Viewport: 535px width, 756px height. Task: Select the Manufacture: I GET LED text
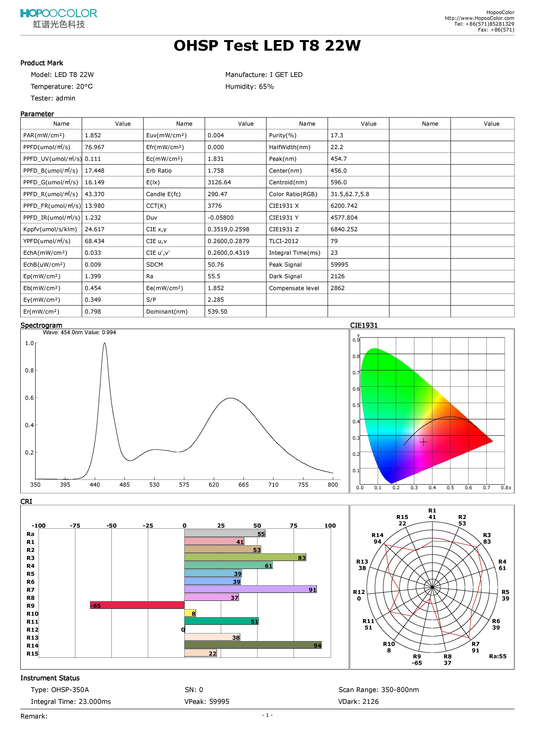tap(264, 75)
